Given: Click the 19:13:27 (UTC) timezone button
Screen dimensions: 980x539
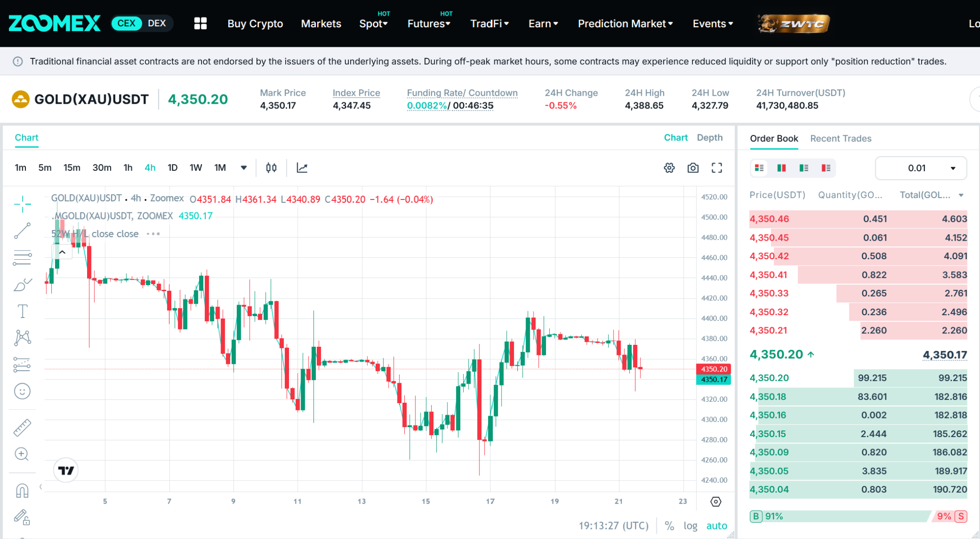Looking at the screenshot, I should [613, 526].
